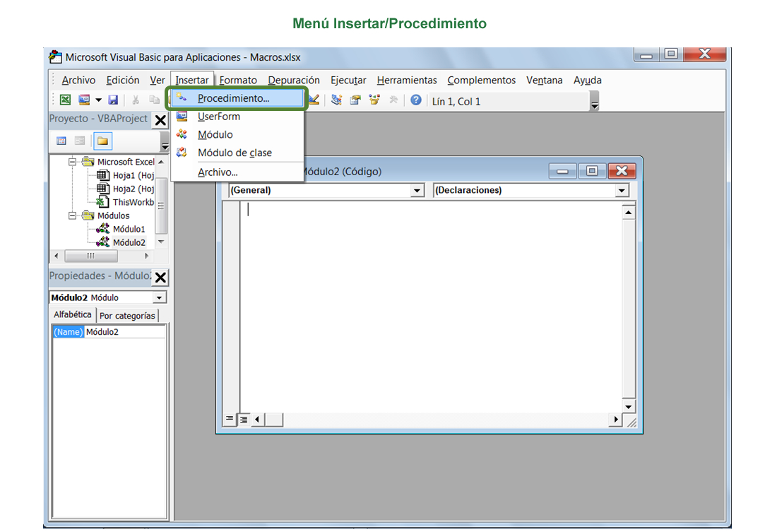Close the Proyecto - VBAProject panel
This screenshot has width=777, height=532.
160,120
